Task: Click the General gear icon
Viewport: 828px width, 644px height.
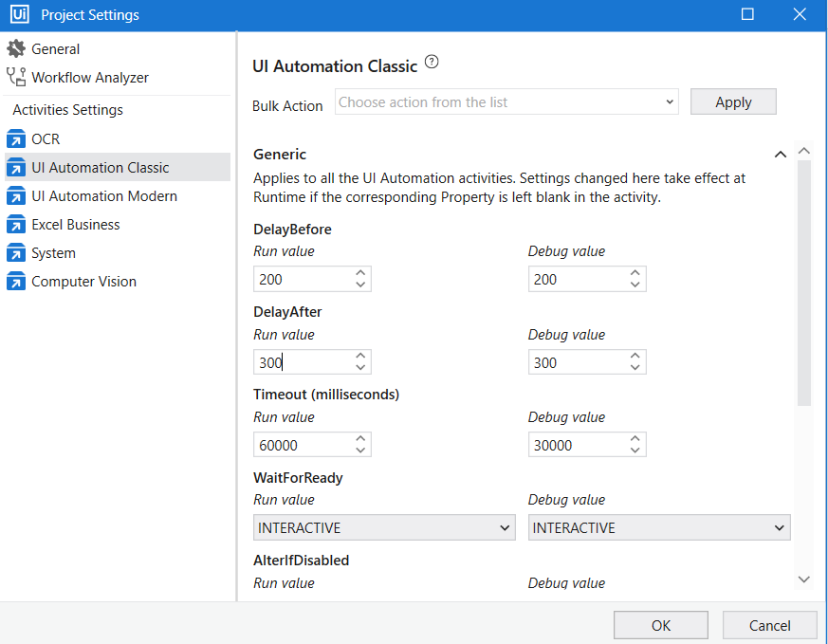Action: pyautogui.click(x=16, y=48)
